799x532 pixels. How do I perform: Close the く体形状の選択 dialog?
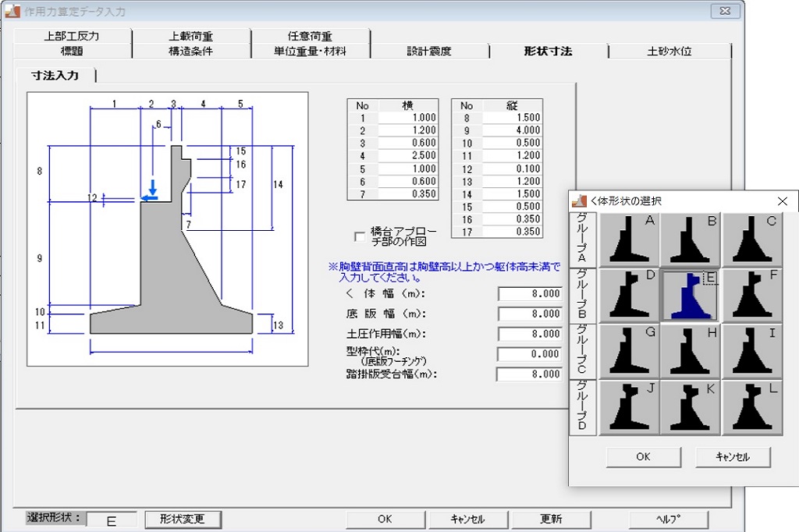pyautogui.click(x=783, y=201)
